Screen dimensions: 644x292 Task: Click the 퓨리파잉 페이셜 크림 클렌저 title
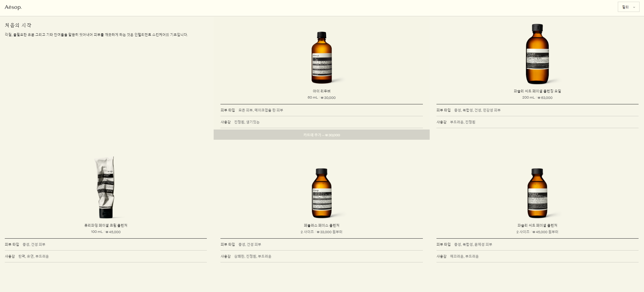coord(106,225)
